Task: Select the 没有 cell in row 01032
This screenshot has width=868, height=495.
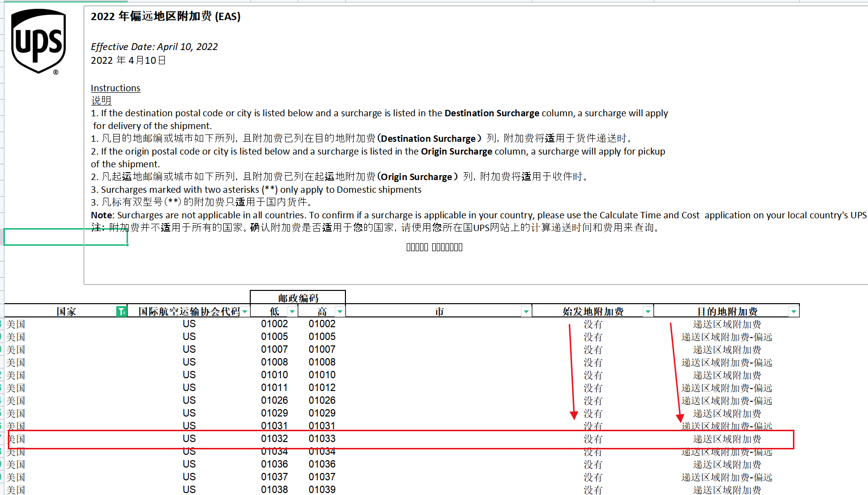Action: tap(593, 439)
